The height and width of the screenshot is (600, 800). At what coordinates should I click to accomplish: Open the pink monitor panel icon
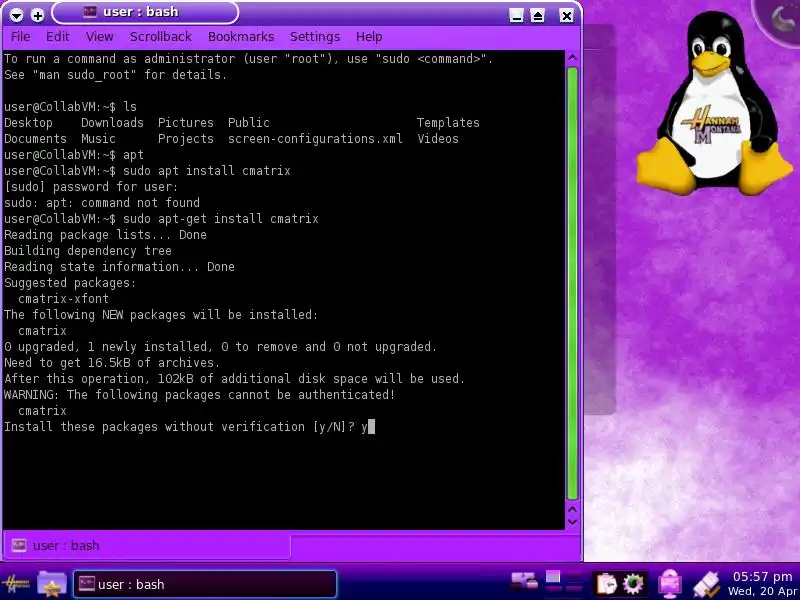point(670,584)
